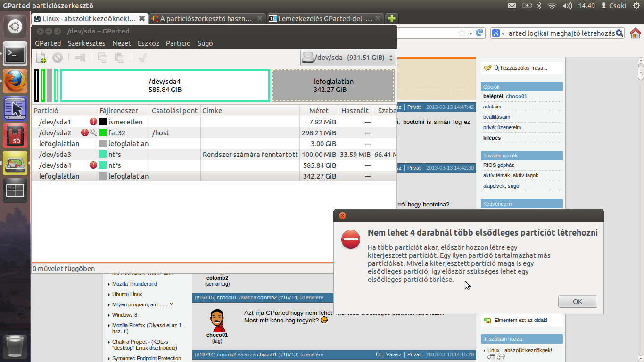Switch to Firefox via the launcher icon
This screenshot has height=362, width=644.
[x=15, y=82]
